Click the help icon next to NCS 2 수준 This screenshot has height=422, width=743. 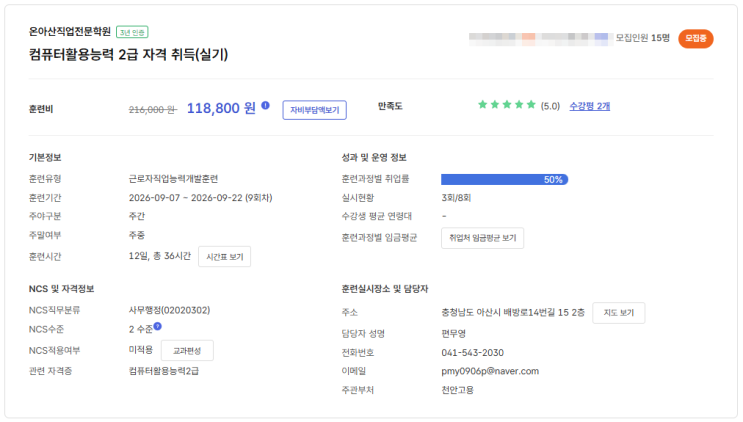click(157, 326)
